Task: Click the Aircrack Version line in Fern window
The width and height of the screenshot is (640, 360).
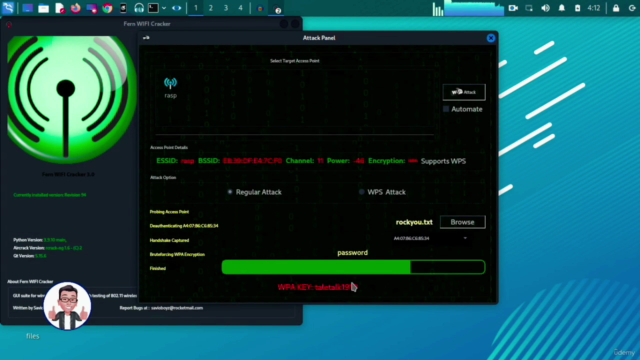Action: [x=47, y=248]
